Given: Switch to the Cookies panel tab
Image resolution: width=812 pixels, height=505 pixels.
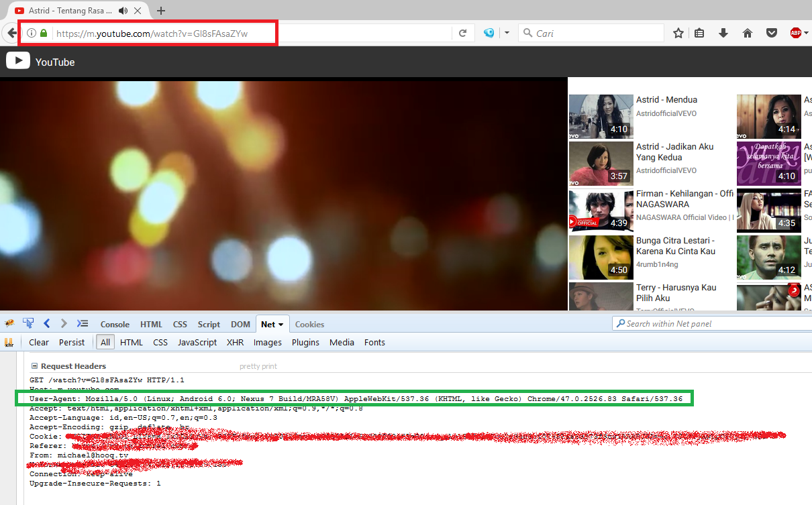Looking at the screenshot, I should (x=309, y=324).
